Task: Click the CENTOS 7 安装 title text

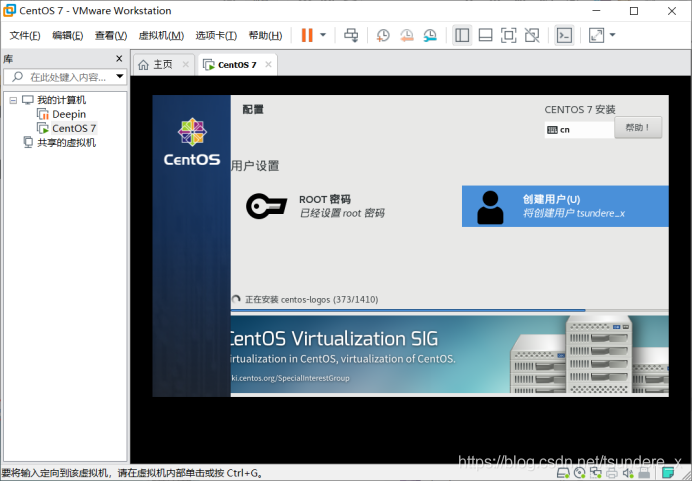Action: [580, 109]
